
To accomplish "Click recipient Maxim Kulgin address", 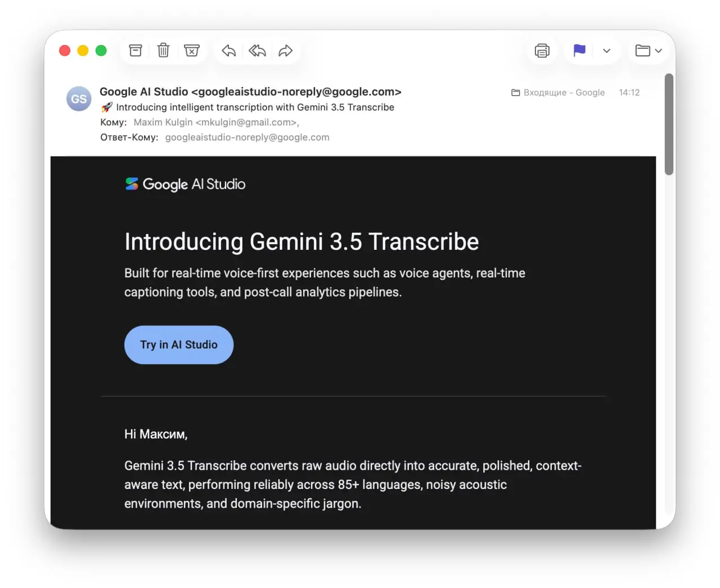I will [216, 122].
